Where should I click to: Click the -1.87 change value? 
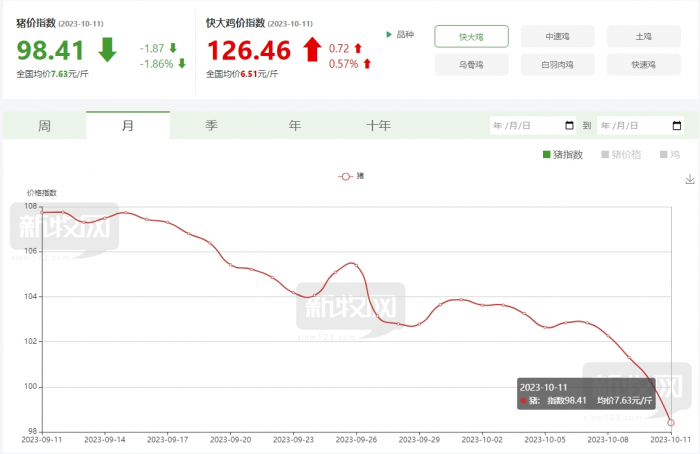click(x=152, y=48)
